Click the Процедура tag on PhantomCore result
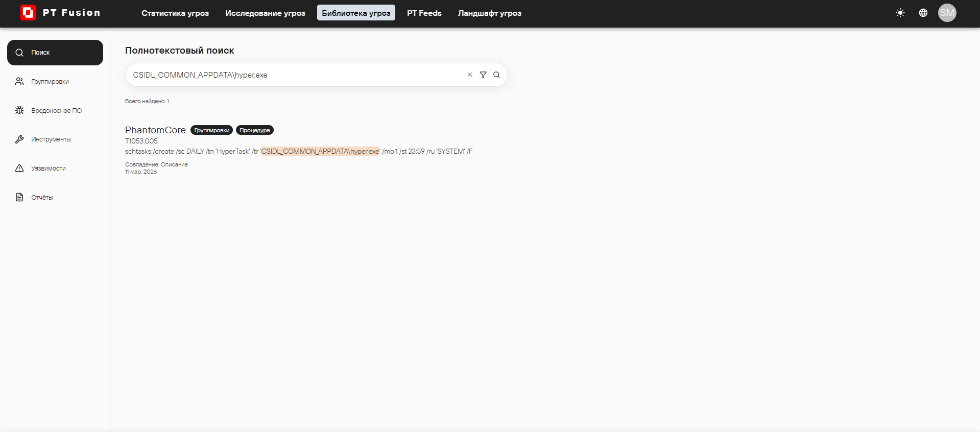The width and height of the screenshot is (980, 432). pyautogui.click(x=255, y=130)
